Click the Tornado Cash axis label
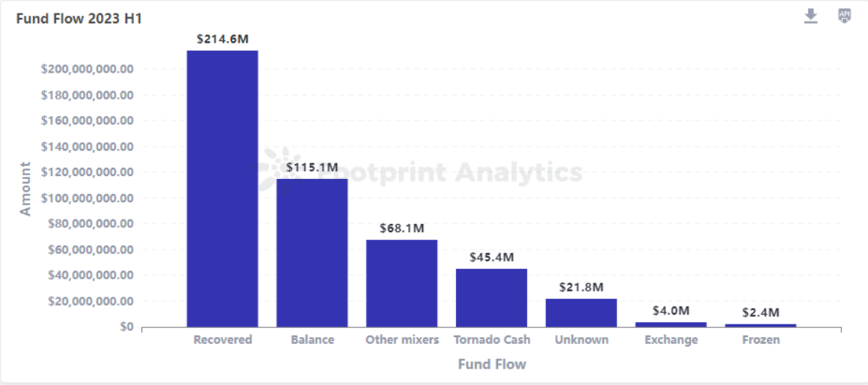 (491, 340)
